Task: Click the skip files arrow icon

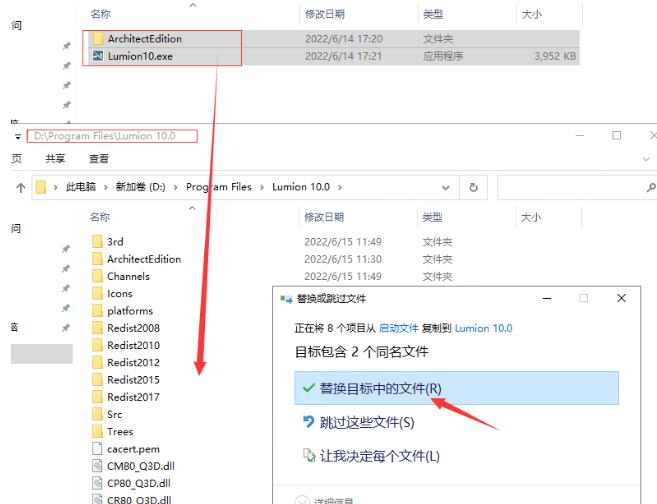Action: (x=308, y=421)
